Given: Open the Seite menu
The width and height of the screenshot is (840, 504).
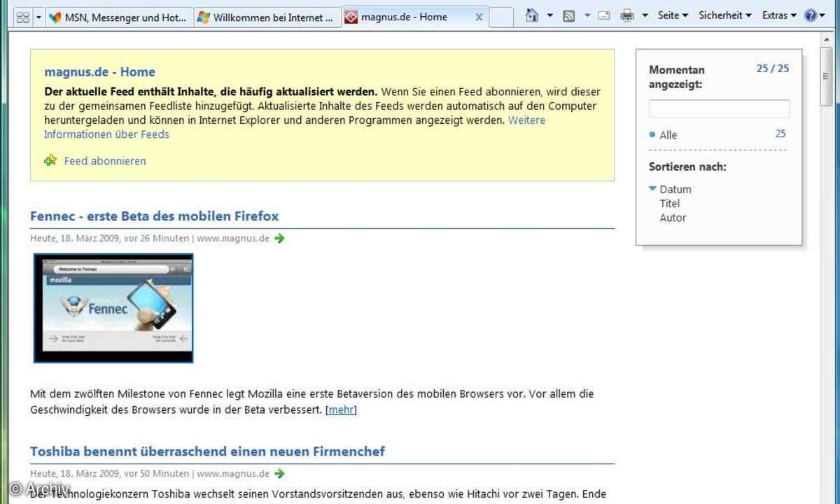Looking at the screenshot, I should point(673,15).
